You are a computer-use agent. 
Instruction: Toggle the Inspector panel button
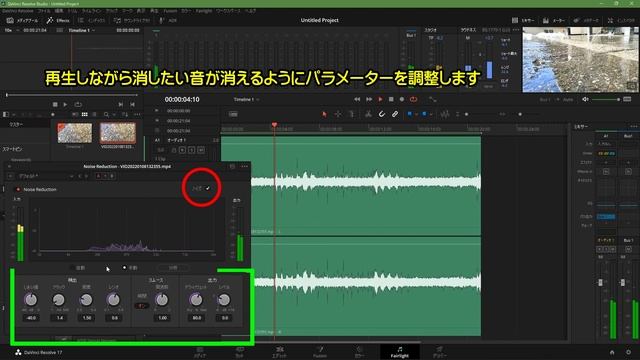(x=621, y=20)
